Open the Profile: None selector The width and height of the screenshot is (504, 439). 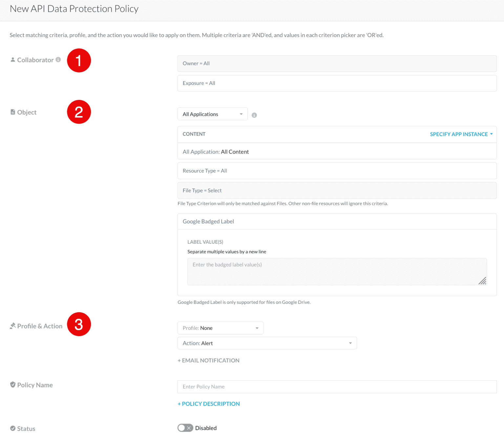click(x=220, y=328)
